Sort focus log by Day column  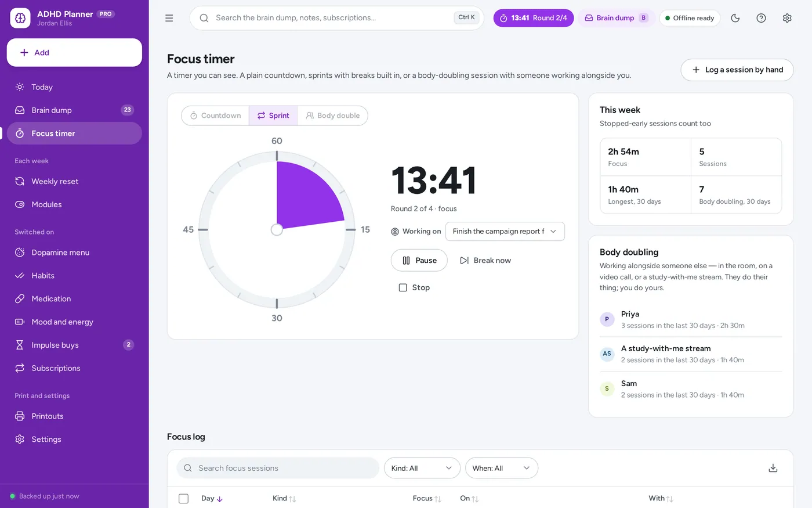click(x=212, y=499)
